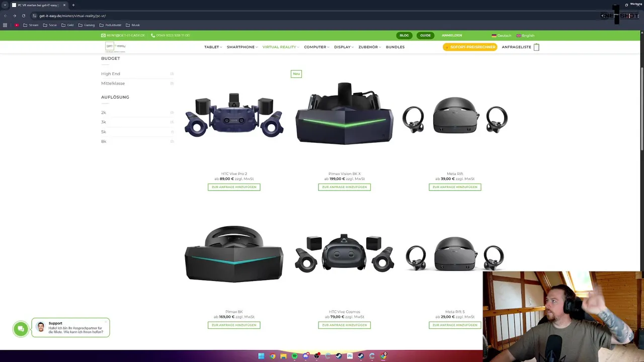Expand the Display menu
644x362 pixels.
[x=344, y=47]
